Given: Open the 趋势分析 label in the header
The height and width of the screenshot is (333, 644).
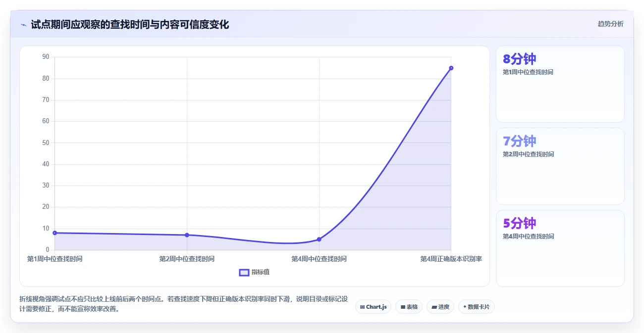Looking at the screenshot, I should pyautogui.click(x=610, y=24).
